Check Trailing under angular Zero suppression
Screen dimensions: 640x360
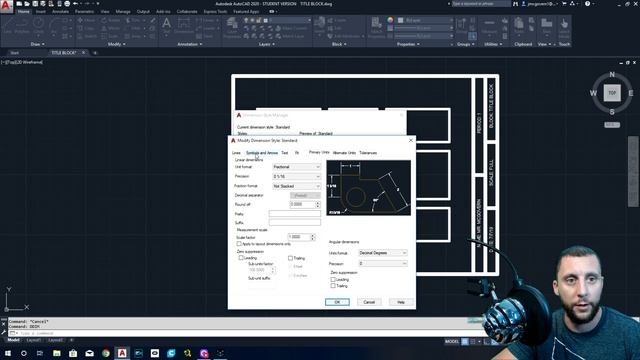tap(333, 286)
